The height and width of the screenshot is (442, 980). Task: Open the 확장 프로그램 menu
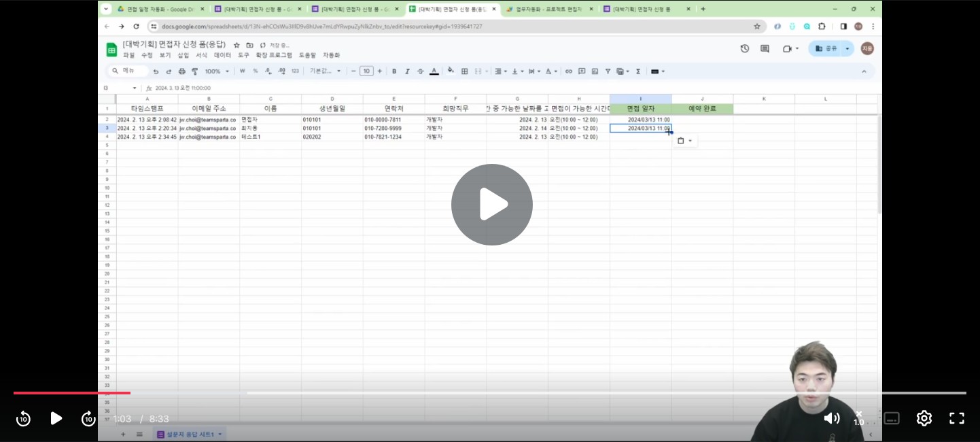coord(274,56)
